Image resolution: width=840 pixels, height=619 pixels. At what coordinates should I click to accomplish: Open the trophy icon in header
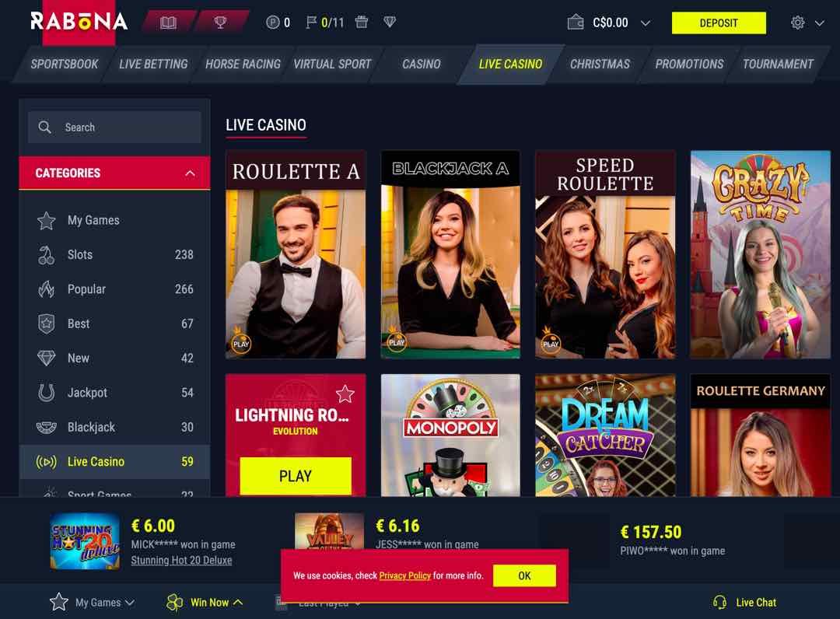(220, 23)
